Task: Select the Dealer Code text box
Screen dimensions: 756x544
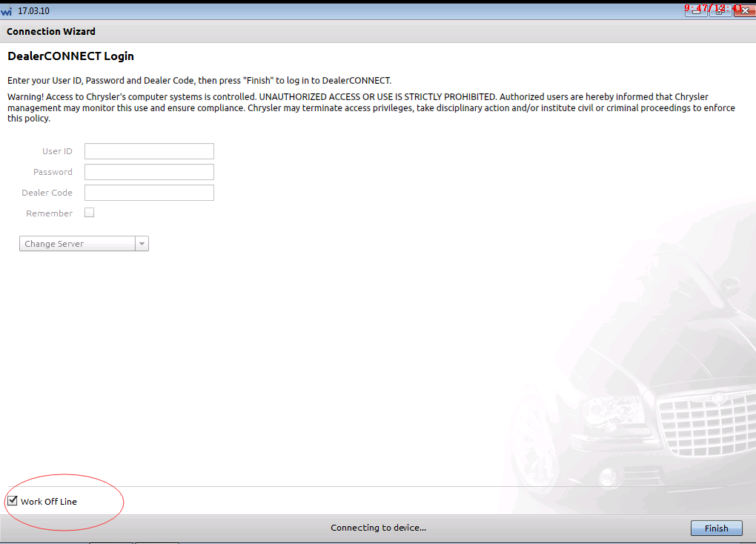Action: pos(149,193)
